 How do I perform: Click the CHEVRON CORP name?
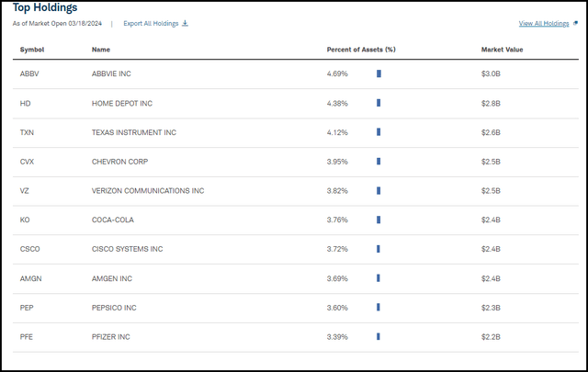120,162
